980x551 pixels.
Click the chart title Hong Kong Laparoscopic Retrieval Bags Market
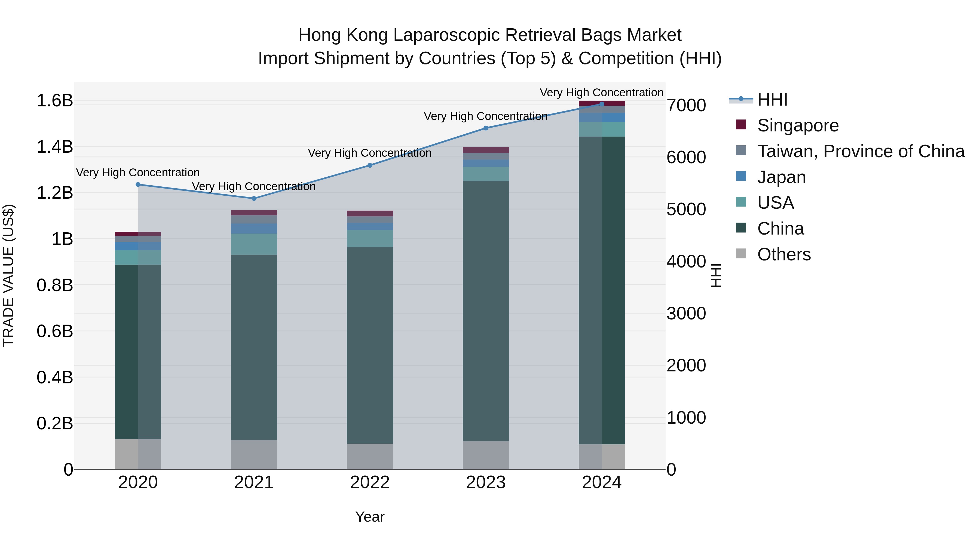[490, 35]
